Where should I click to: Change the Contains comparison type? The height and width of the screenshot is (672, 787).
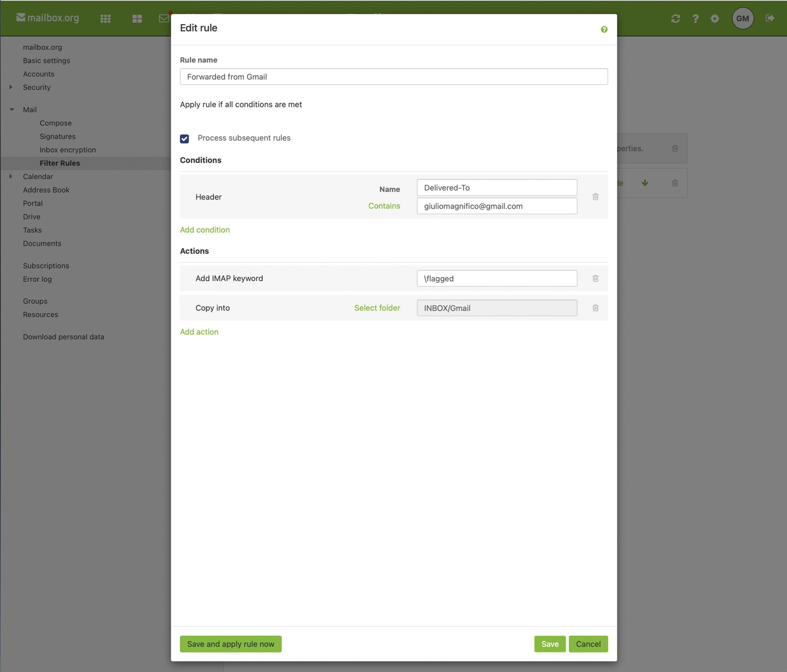tap(384, 206)
